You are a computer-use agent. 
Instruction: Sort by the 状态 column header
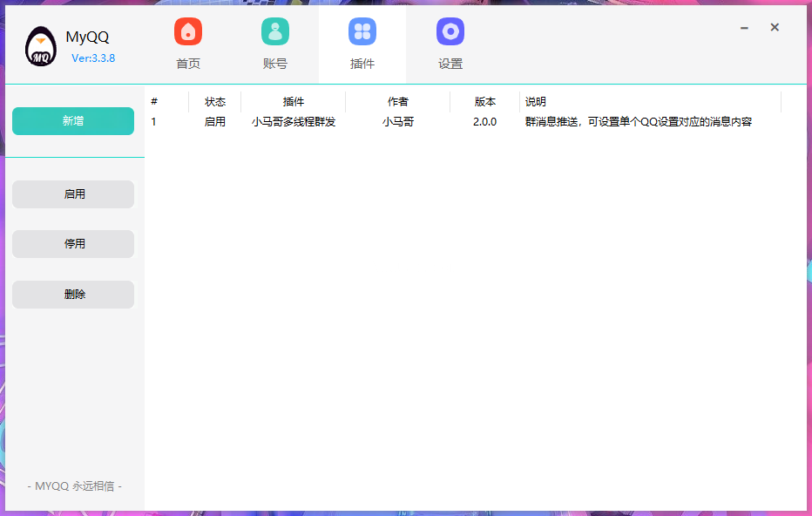click(215, 102)
